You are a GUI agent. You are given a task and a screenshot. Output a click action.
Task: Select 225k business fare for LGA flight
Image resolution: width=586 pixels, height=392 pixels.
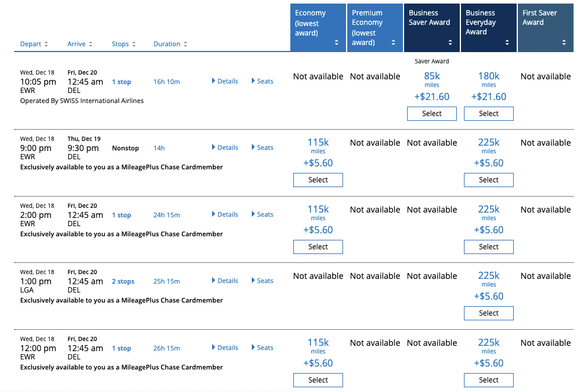tap(488, 313)
